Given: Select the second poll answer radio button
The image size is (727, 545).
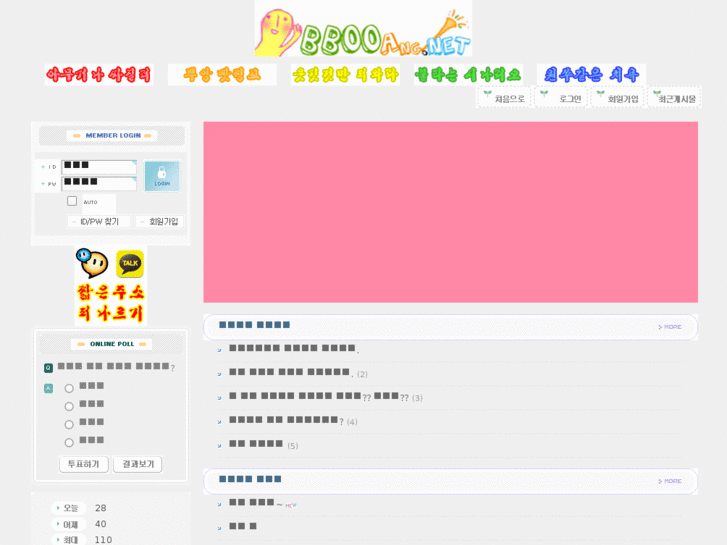Looking at the screenshot, I should pyautogui.click(x=69, y=406).
